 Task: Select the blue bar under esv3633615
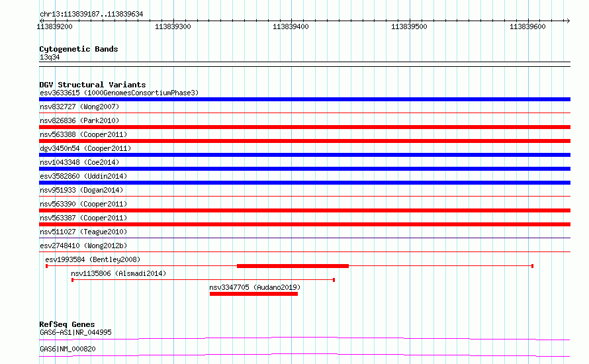pyautogui.click(x=304, y=99)
